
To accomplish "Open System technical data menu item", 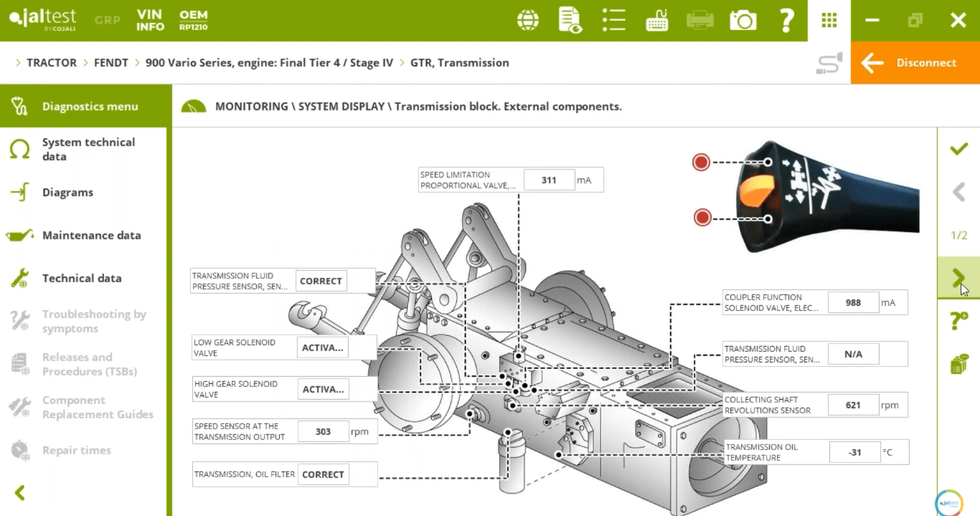I will coord(88,149).
